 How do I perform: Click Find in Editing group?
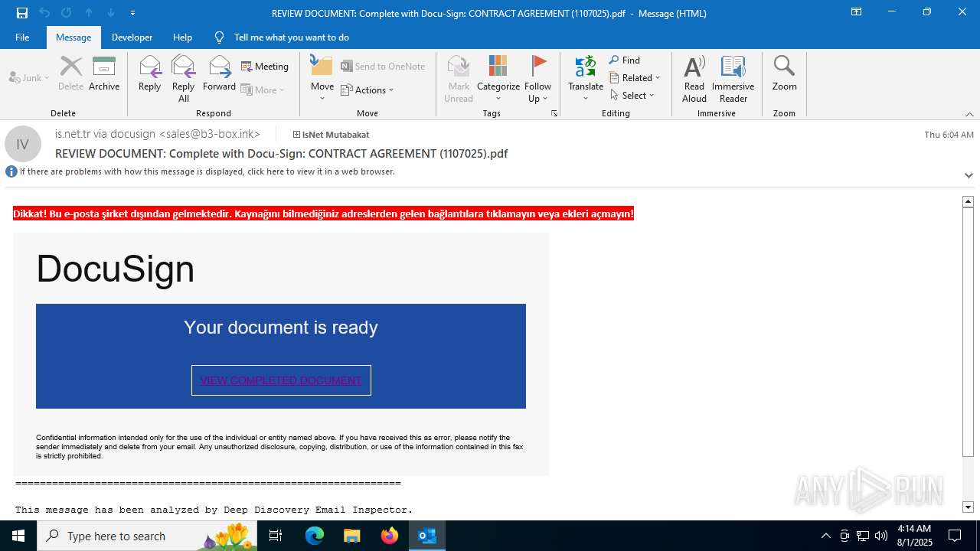625,60
